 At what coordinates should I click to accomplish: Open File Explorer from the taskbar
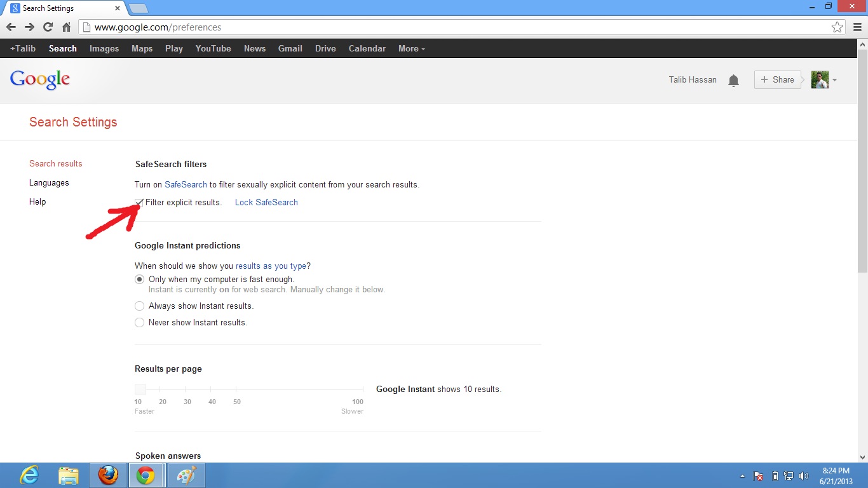pyautogui.click(x=69, y=475)
